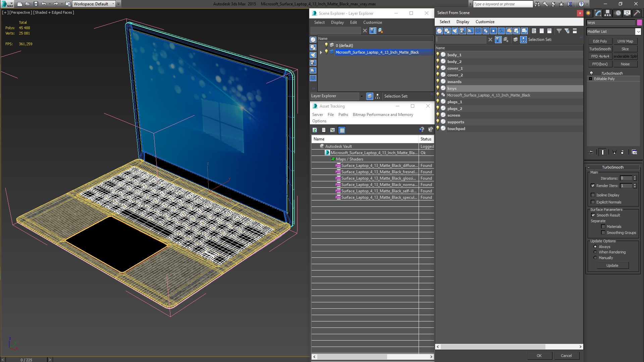The image size is (644, 362).
Task: Open the Create panel tab
Action: pyautogui.click(x=588, y=13)
